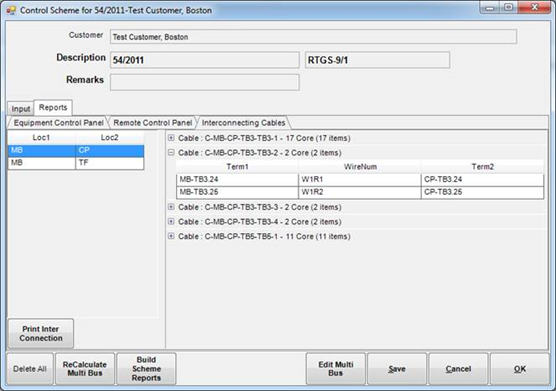
Task: Maximize the Control Scheme window
Action: coord(508,7)
